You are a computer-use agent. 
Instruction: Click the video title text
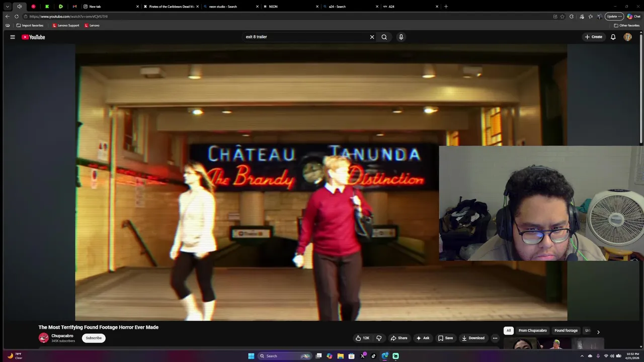(99, 327)
